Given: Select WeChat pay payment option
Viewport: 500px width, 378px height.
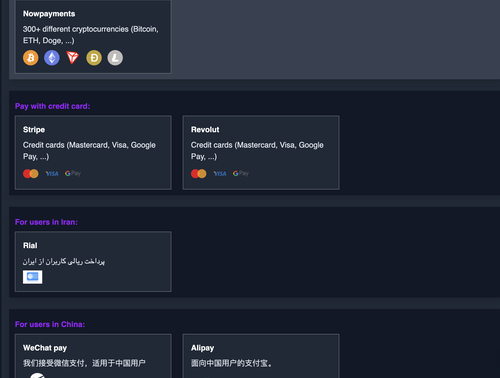Looking at the screenshot, I should click(93, 356).
